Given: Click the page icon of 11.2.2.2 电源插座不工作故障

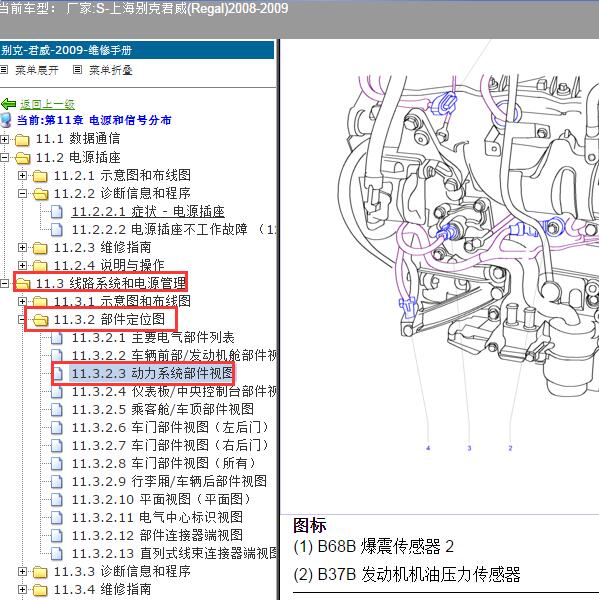Looking at the screenshot, I should pos(57,230).
